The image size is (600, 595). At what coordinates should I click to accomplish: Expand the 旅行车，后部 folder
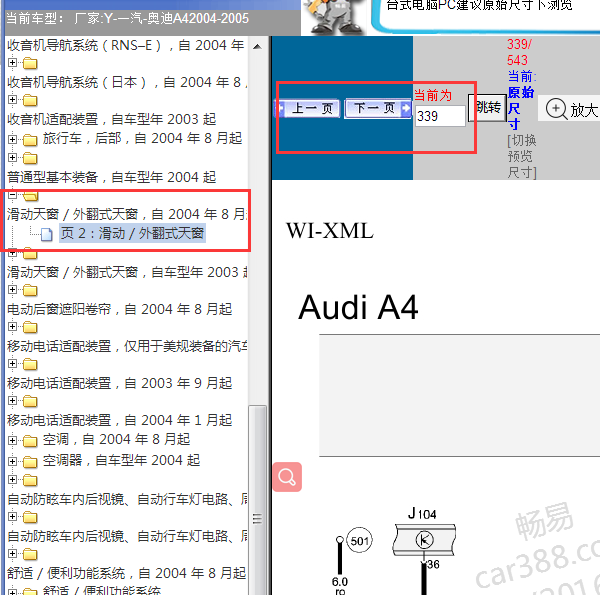[x=12, y=140]
